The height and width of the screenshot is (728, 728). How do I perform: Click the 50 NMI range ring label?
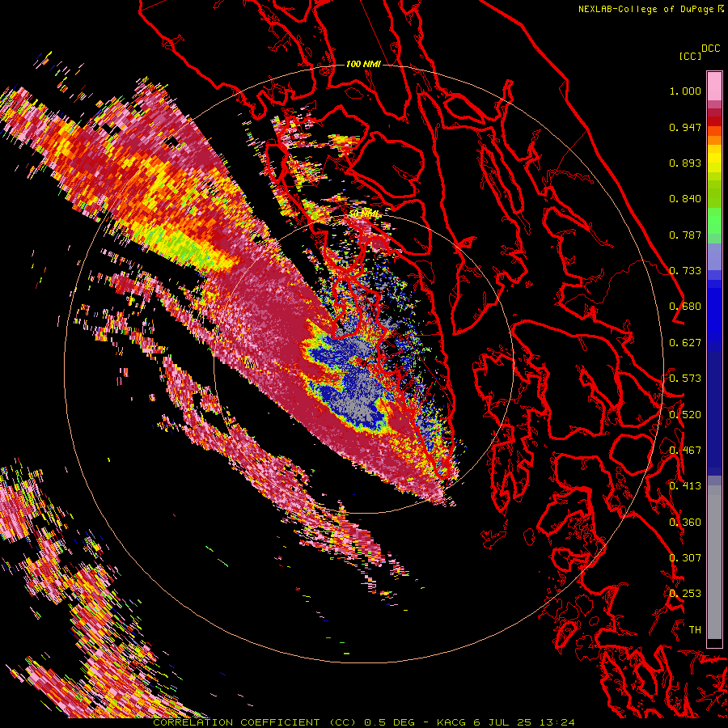click(365, 214)
